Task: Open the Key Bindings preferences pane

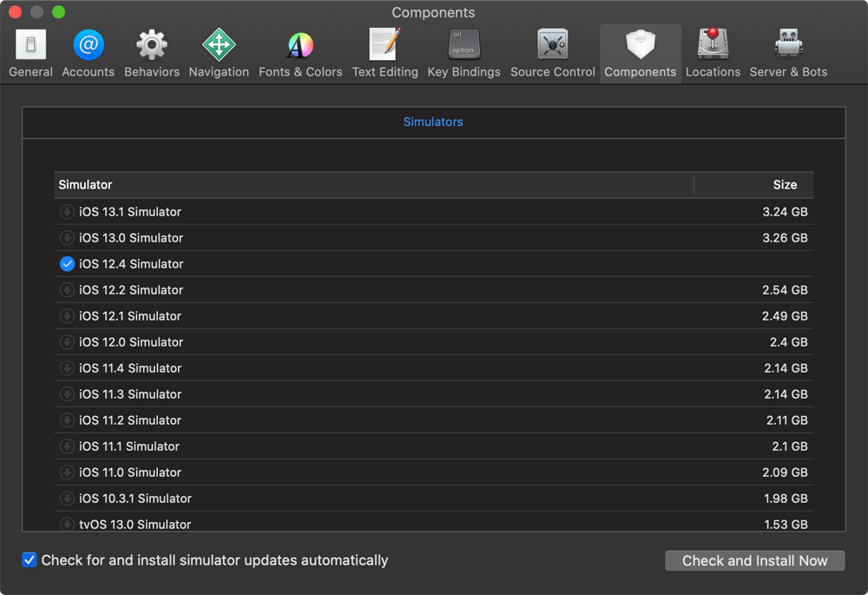Action: tap(464, 53)
